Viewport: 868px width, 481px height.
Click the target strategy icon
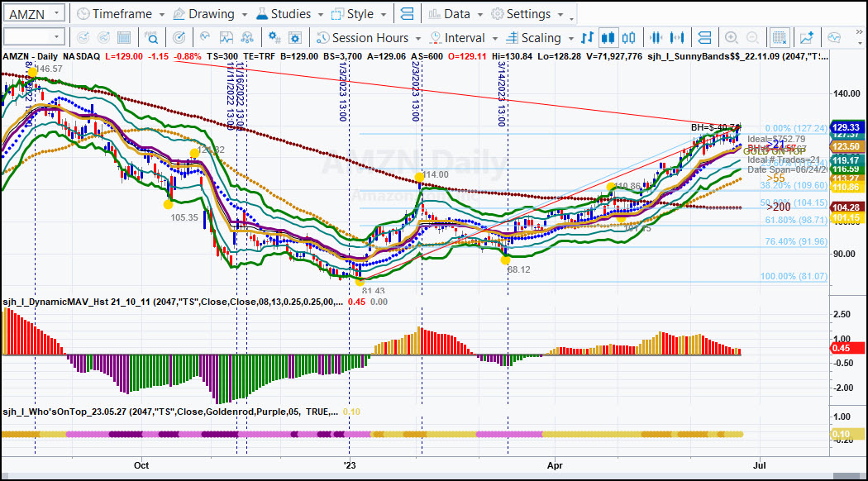(x=179, y=38)
